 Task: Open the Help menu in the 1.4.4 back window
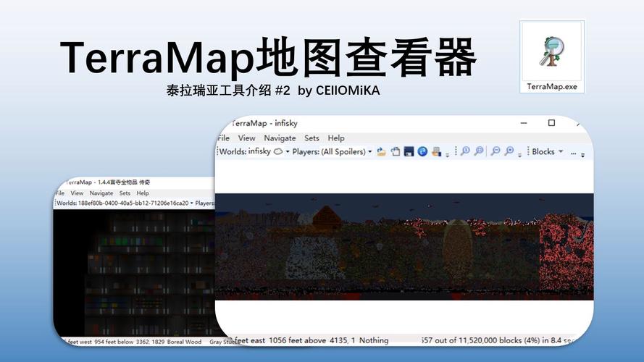pyautogui.click(x=143, y=193)
